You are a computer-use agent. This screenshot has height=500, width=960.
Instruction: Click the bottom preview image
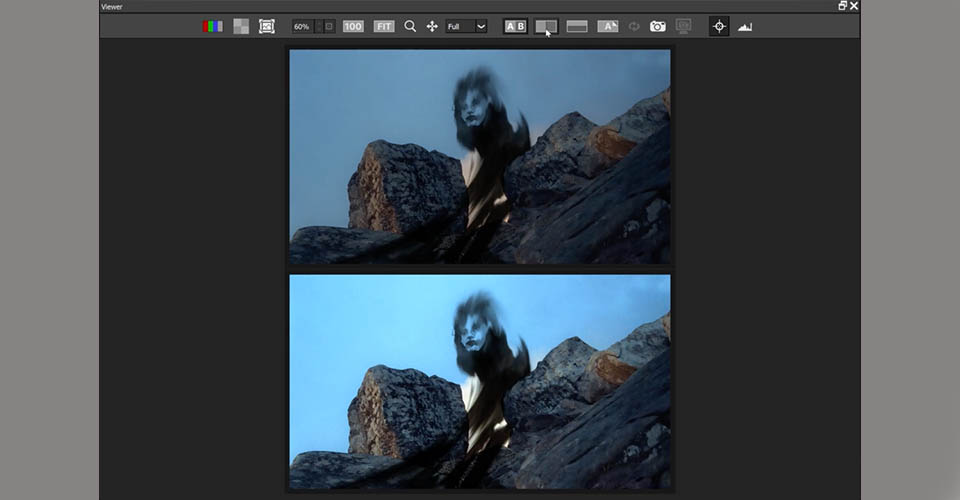[x=480, y=382]
